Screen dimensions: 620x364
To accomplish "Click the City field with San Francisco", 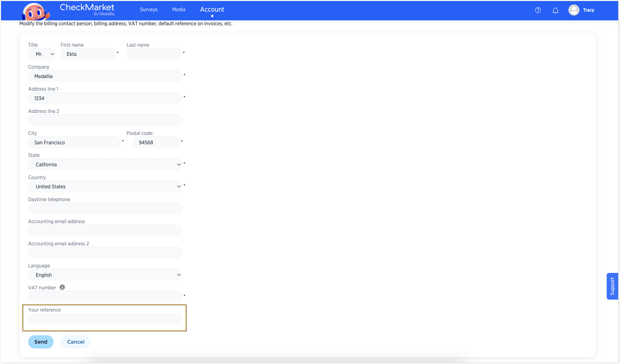I will point(74,142).
